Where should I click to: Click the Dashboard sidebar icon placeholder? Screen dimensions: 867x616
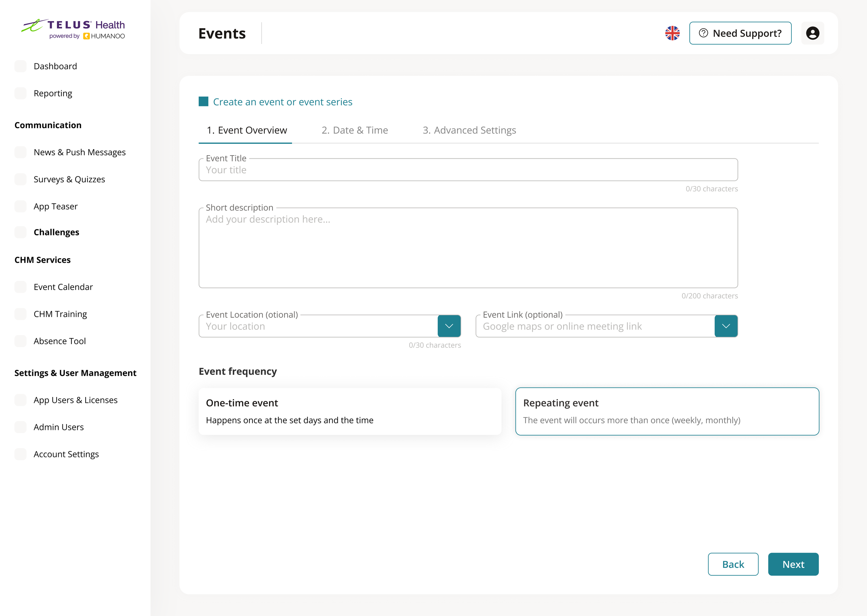tap(20, 66)
